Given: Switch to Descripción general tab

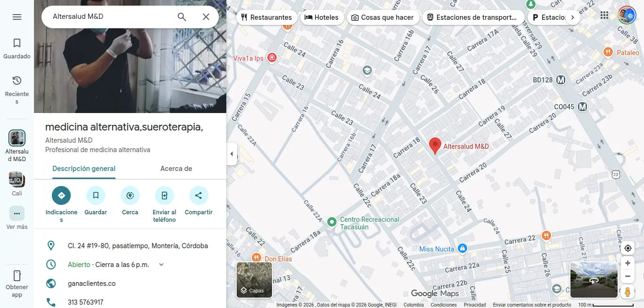Looking at the screenshot, I should point(84,169).
